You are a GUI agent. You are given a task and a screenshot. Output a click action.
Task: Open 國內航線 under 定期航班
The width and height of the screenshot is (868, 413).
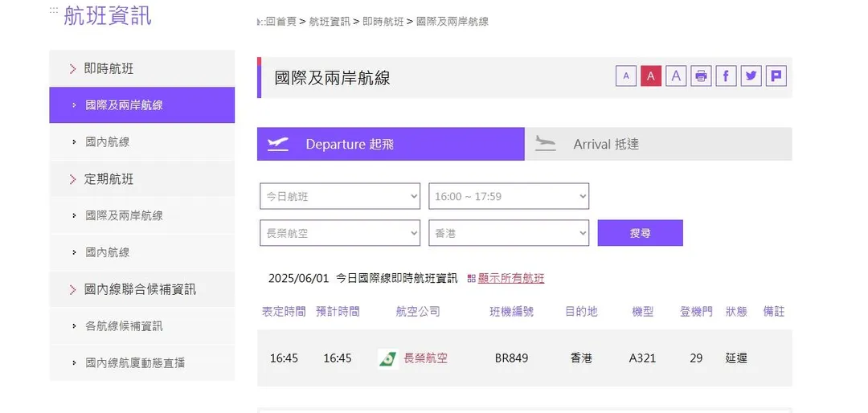(141, 251)
